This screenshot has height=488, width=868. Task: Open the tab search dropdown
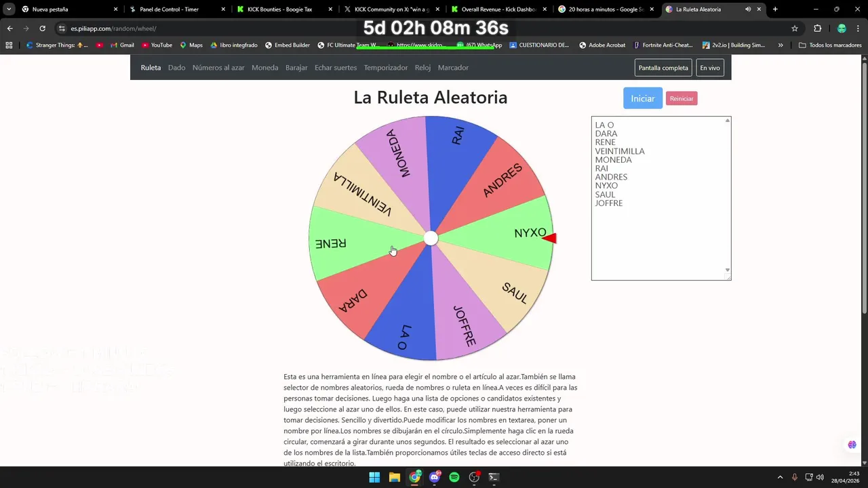pos(9,9)
